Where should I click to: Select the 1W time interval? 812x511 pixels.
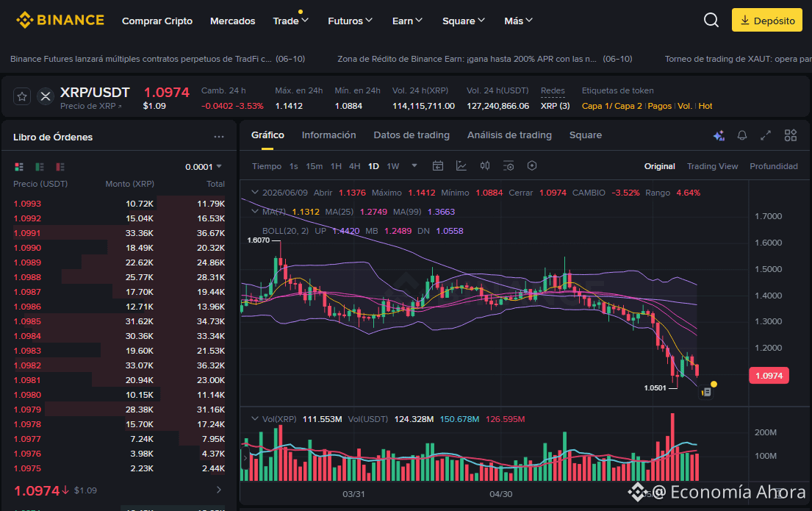pos(393,166)
